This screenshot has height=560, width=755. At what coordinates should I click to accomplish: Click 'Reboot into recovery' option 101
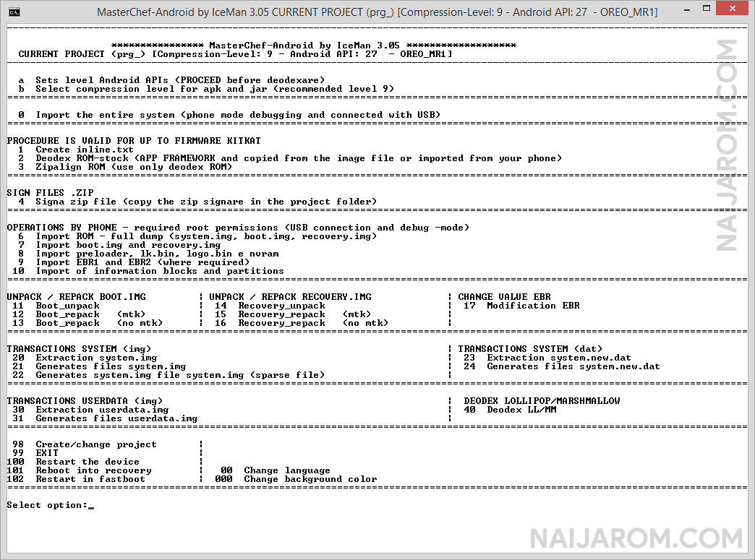tap(79, 470)
